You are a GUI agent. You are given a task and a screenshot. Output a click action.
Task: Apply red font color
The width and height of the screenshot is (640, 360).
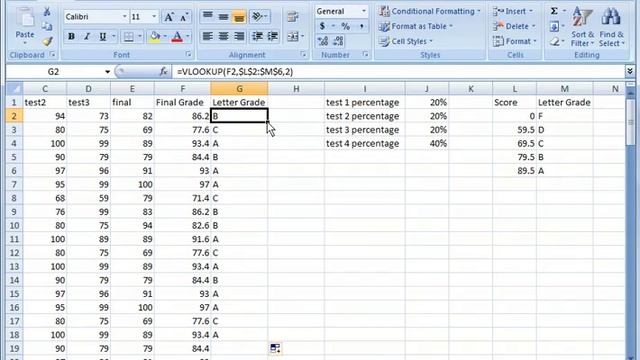(177, 36)
